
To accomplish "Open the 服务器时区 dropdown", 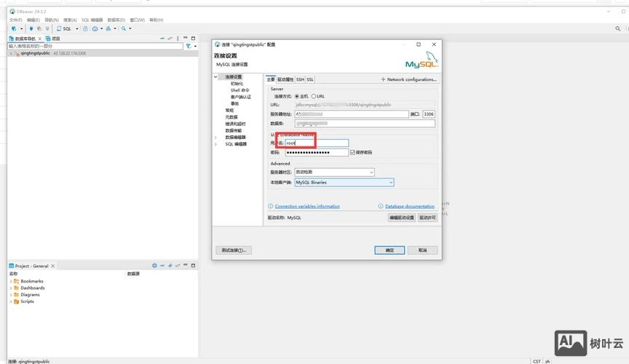I will pos(333,172).
